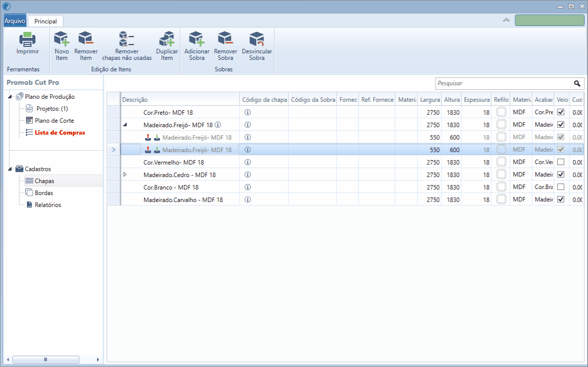Select the Cor.Preto- MDF 18 row

(x=345, y=112)
